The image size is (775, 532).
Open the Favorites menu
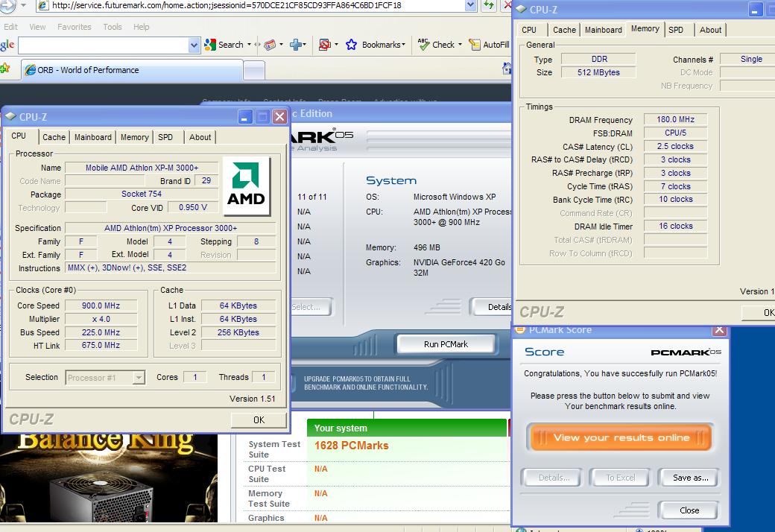tap(74, 27)
